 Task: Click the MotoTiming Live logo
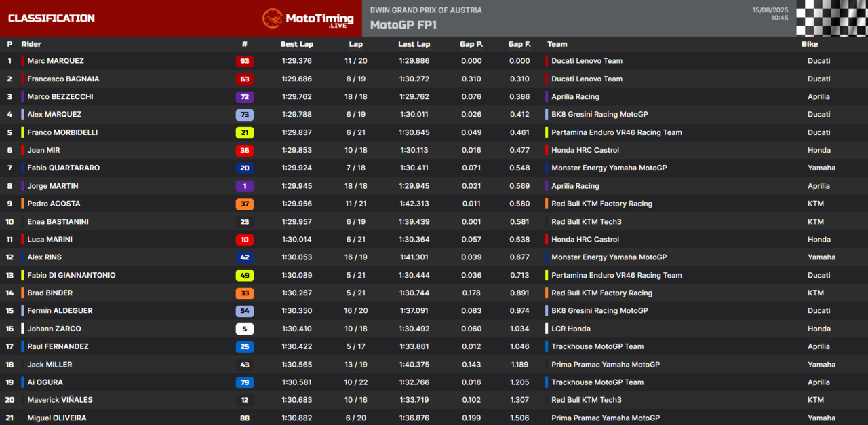308,18
